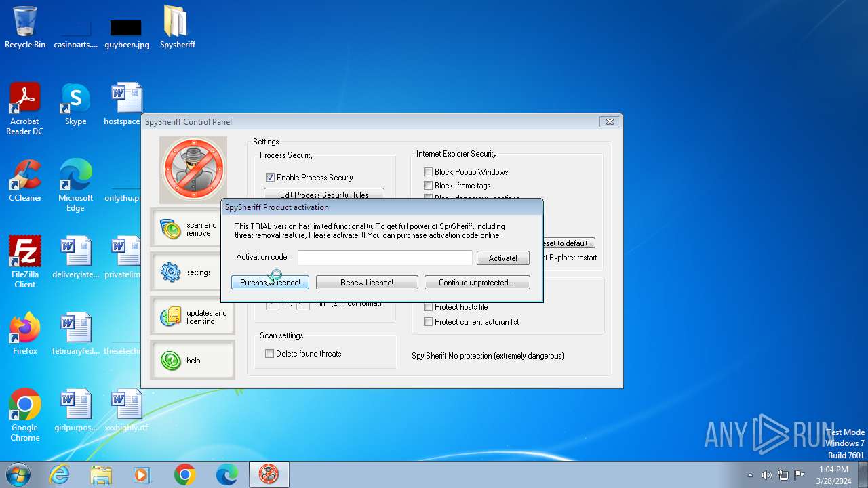Open Internet Explorer from taskbar

pos(60,474)
